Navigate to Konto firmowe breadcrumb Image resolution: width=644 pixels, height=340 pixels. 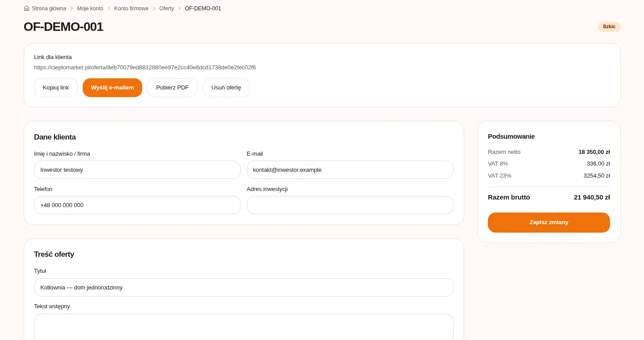pos(131,8)
